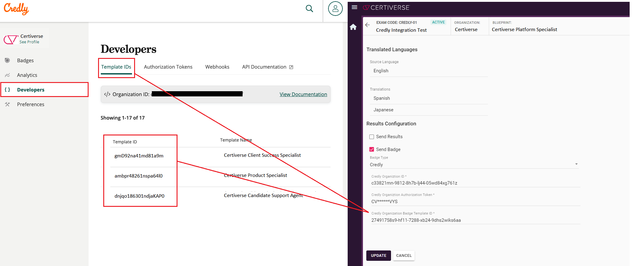Select template ID gmD92na41md81a9m
The image size is (644, 266).
(x=139, y=156)
